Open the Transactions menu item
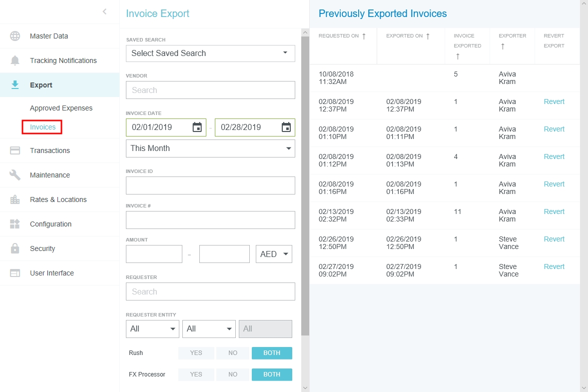The height and width of the screenshot is (392, 588). point(50,150)
